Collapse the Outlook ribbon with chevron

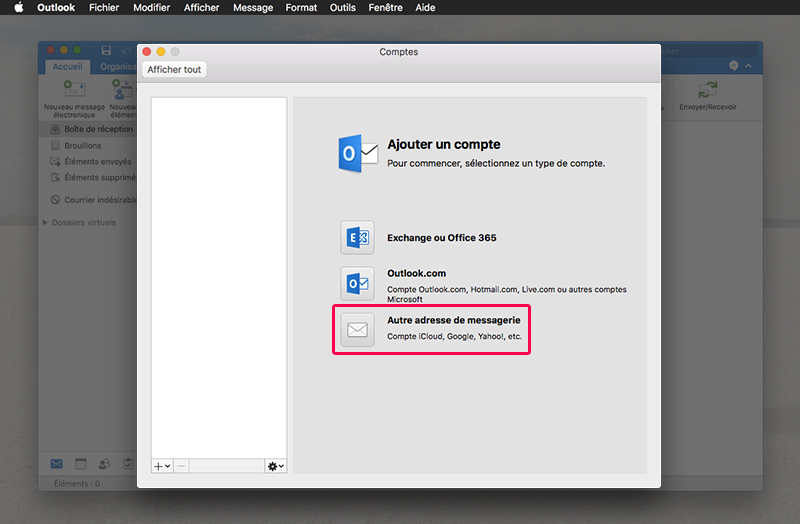(748, 66)
